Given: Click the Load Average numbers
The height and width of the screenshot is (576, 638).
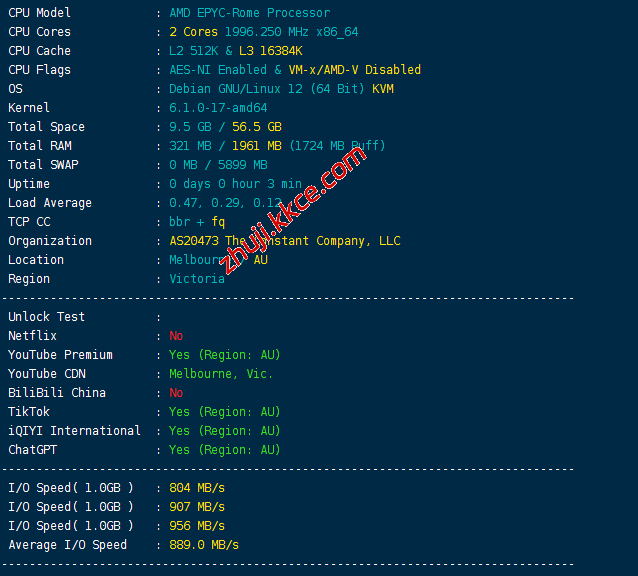Looking at the screenshot, I should 225,203.
